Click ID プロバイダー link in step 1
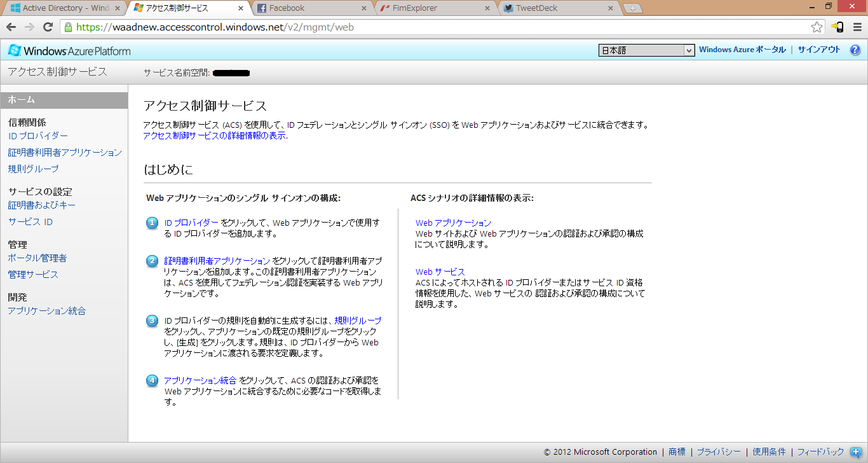The width and height of the screenshot is (868, 463). coord(191,223)
